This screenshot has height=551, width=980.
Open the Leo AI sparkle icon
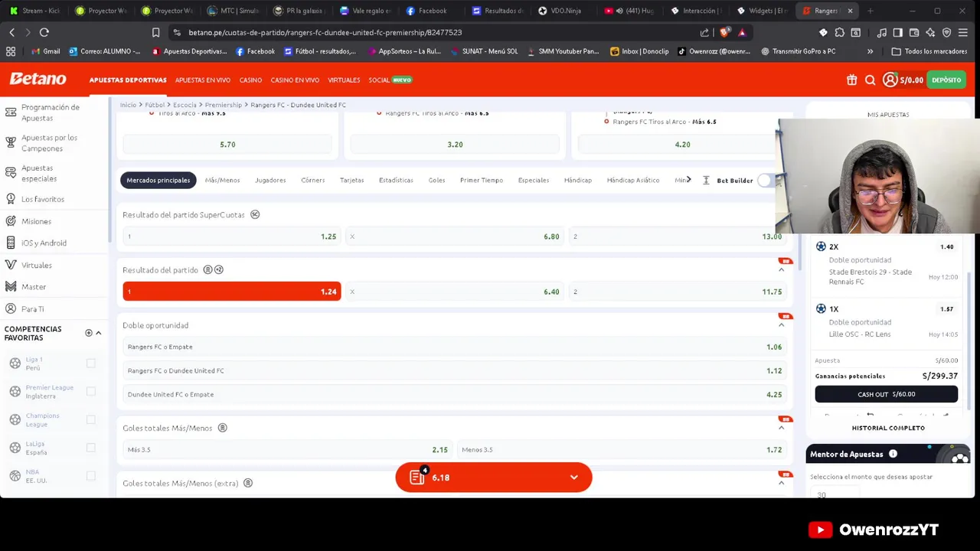tap(930, 32)
